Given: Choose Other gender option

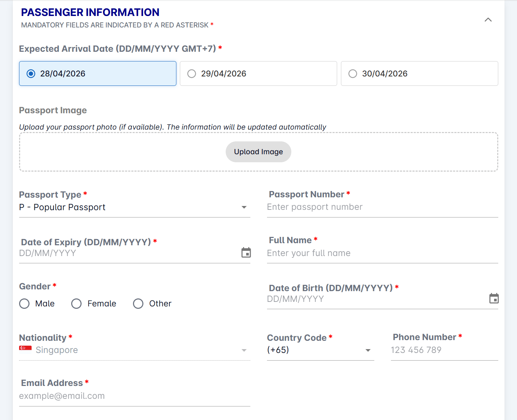Looking at the screenshot, I should tap(138, 304).
